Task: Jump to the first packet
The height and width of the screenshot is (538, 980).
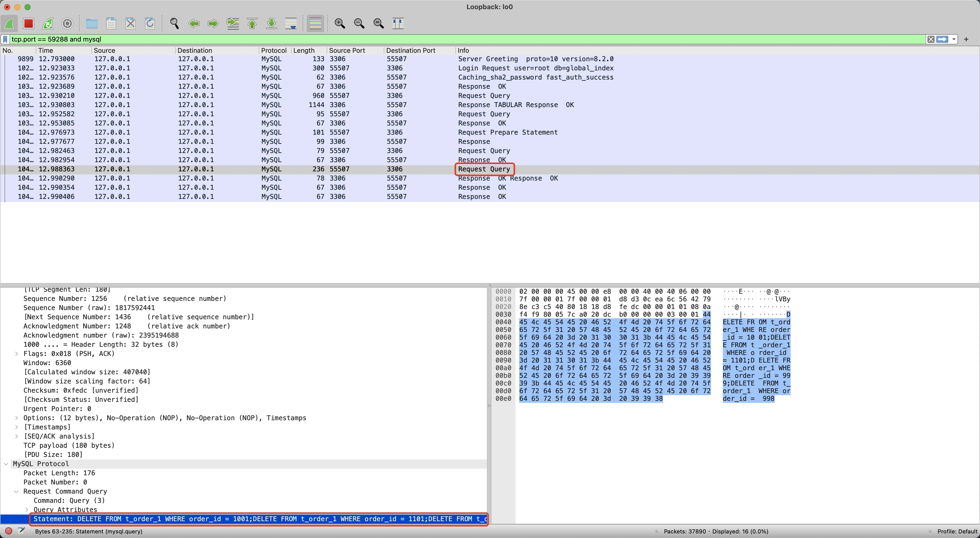Action: pyautogui.click(x=252, y=23)
